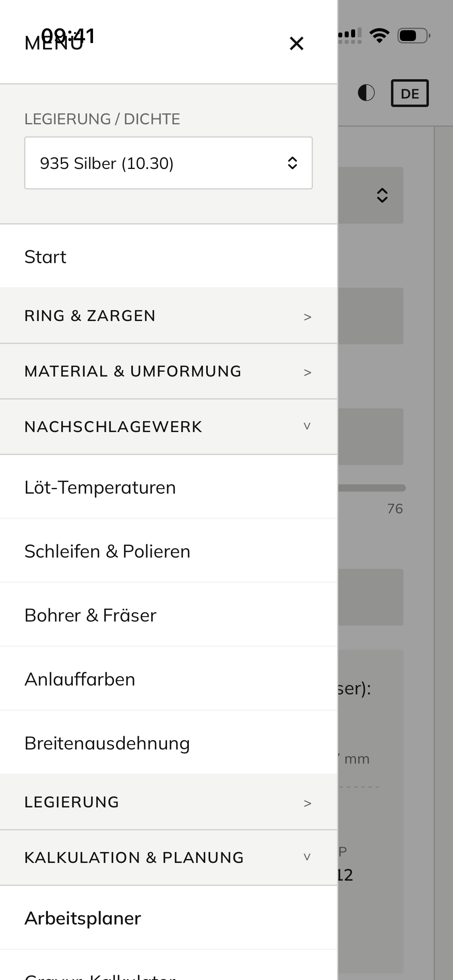Screen dimensions: 453x980
Task: Collapse the Nachschlagewerk section
Action: click(x=168, y=427)
